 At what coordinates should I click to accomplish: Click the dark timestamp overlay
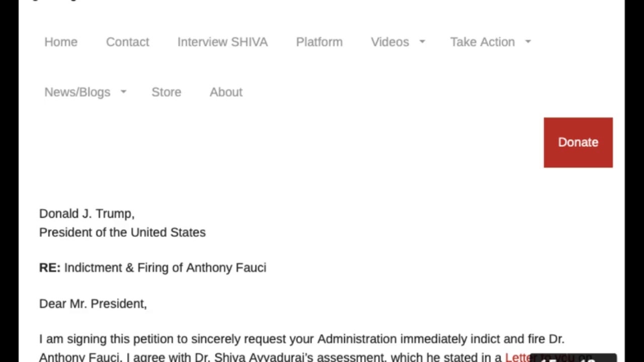[x=573, y=357]
